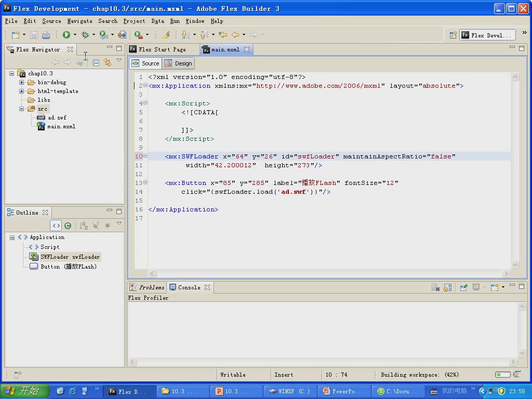
Task: Open the PowerPoint taskbar button
Action: tap(344, 392)
